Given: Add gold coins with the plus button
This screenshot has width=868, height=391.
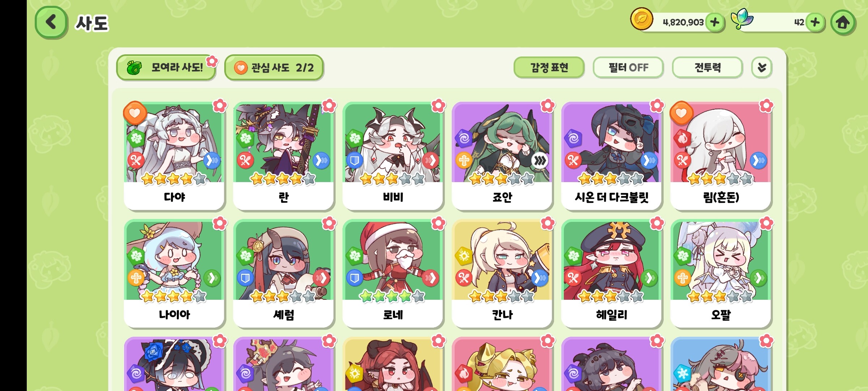Looking at the screenshot, I should tap(715, 22).
